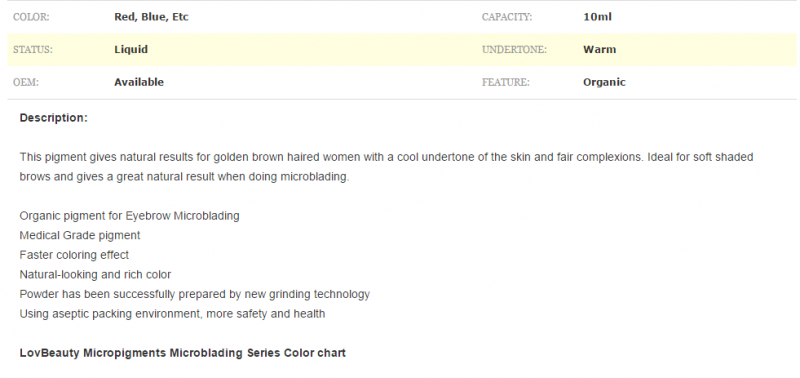Click the FEATURE label
The width and height of the screenshot is (800, 378).
(506, 83)
